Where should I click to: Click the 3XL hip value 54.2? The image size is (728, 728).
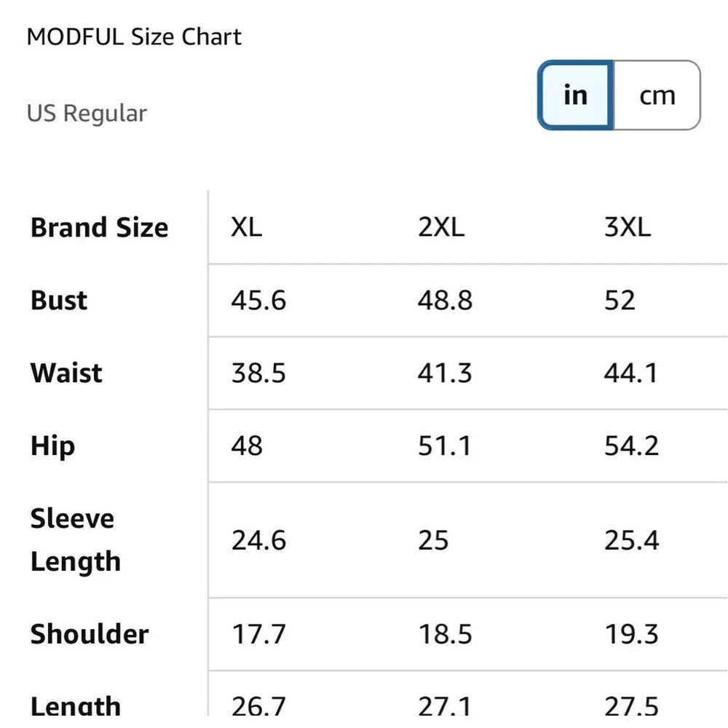coord(631,446)
